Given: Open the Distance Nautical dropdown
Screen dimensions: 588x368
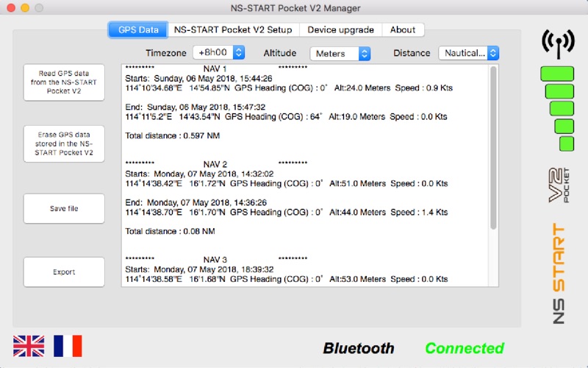Looking at the screenshot, I should pos(468,53).
